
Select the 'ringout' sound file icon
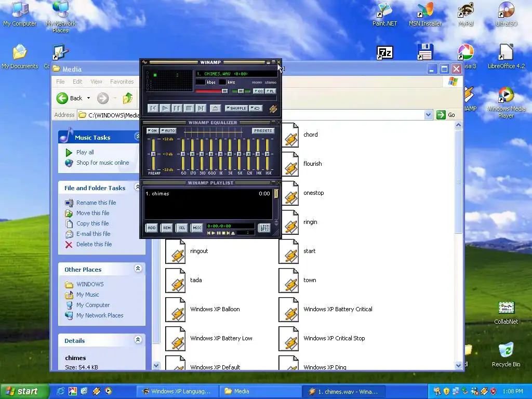(x=176, y=251)
